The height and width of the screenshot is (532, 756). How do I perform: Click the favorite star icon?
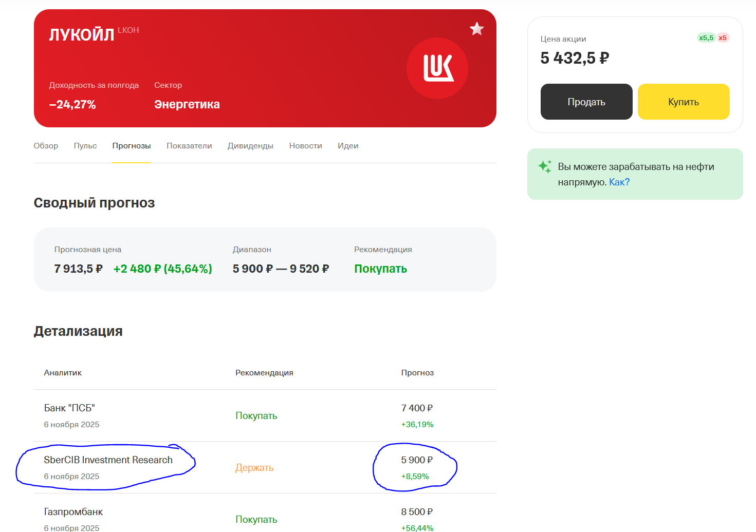(x=476, y=29)
